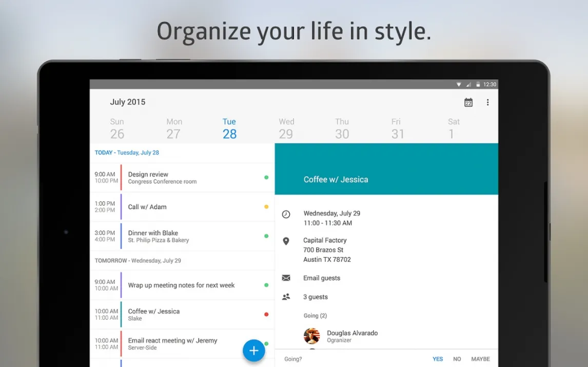
Task: Tap the location pin icon
Action: coord(286,241)
